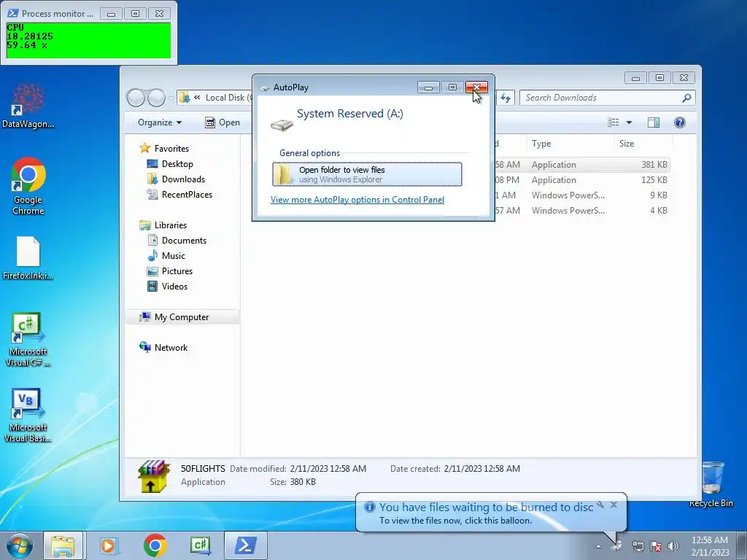Sort by Type column header
Screen dimensions: 747x560
[570, 144]
